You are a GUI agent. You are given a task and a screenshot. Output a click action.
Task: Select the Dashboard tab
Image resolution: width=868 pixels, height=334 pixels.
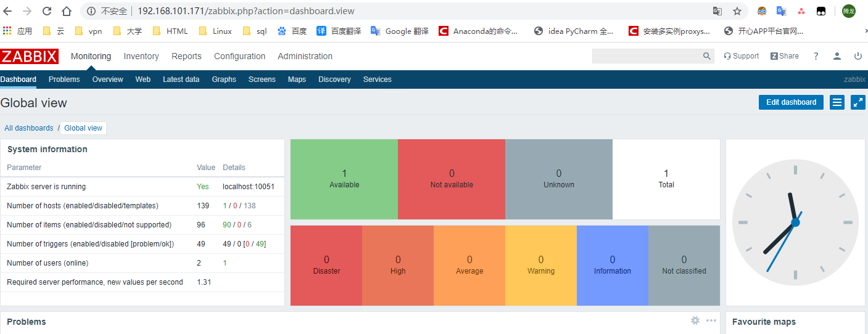pyautogui.click(x=18, y=79)
